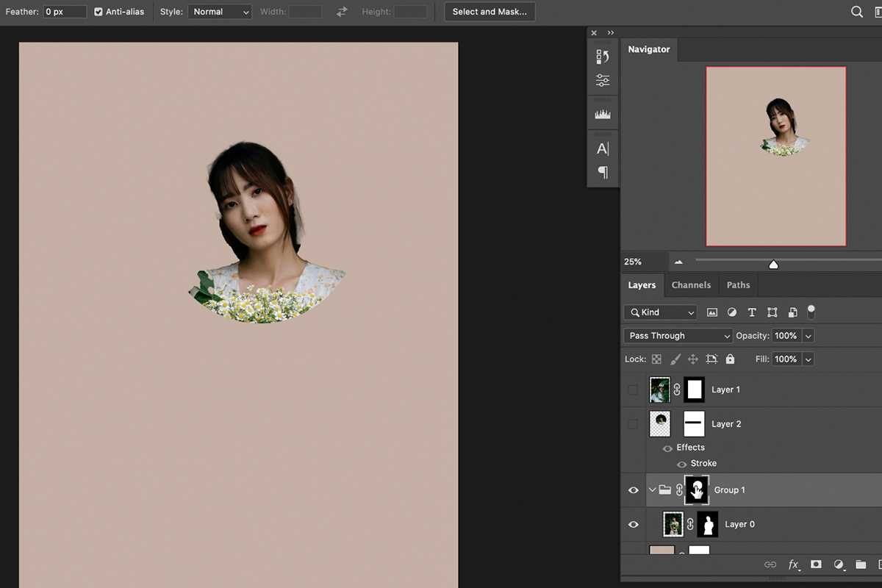Screen dimensions: 882x588
Task: Open the Character panel icon
Action: (x=603, y=149)
